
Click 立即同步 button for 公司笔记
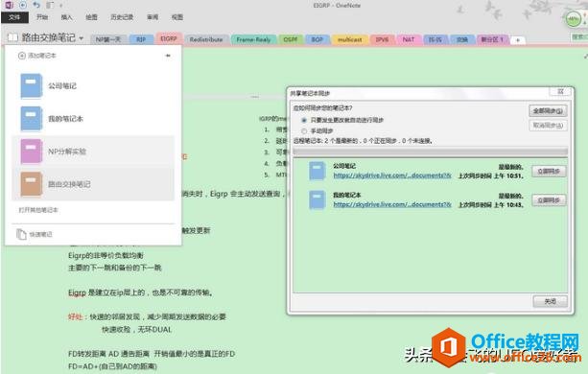(549, 172)
